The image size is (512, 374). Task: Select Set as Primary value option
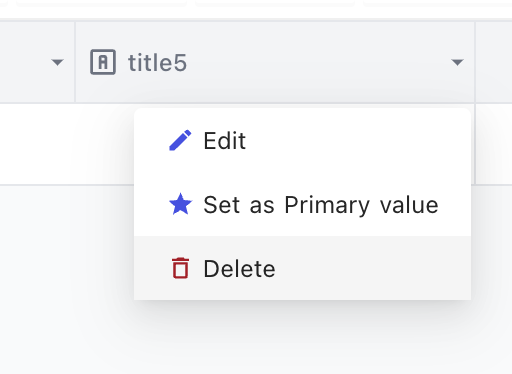(302, 204)
